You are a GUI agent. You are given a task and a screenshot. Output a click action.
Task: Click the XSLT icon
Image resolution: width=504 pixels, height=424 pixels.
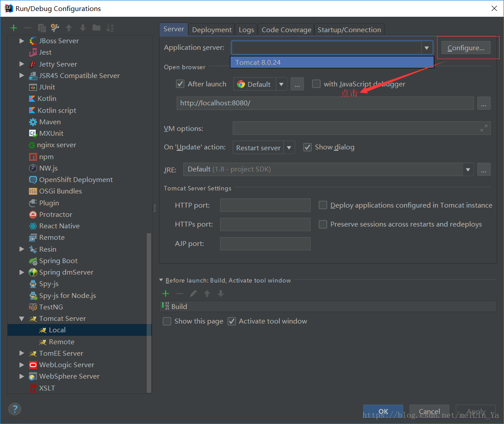pyautogui.click(x=33, y=388)
